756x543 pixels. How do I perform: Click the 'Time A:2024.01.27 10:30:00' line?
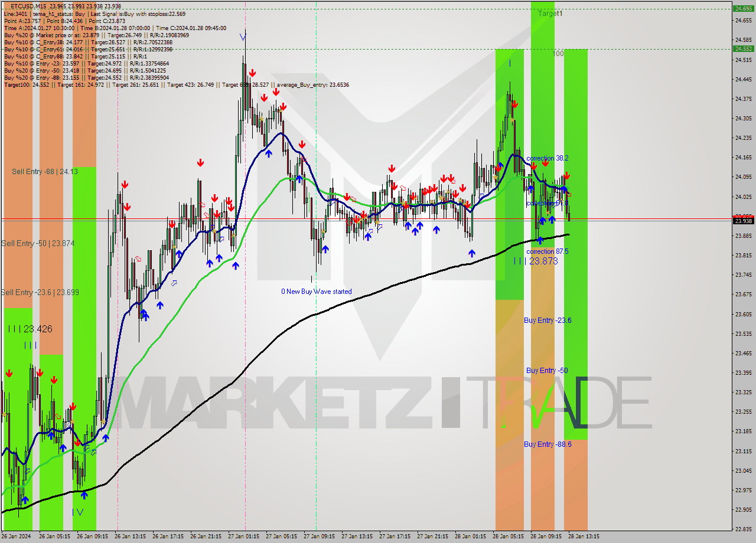[x=115, y=28]
